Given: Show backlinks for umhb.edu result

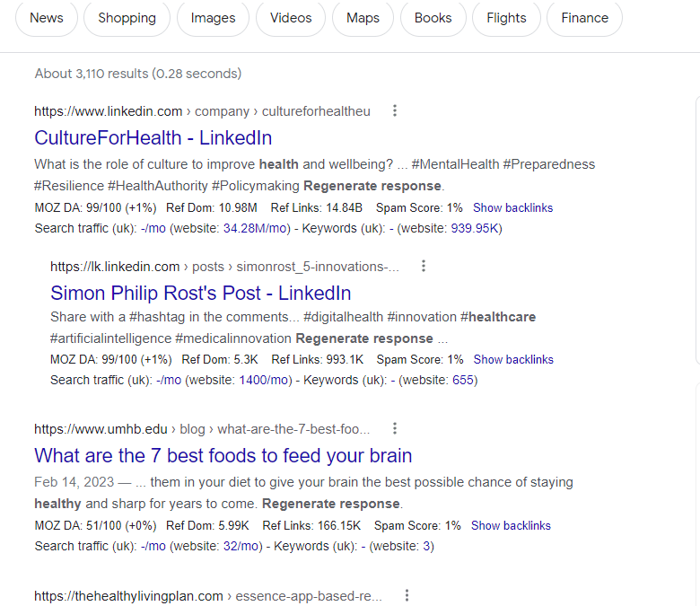Looking at the screenshot, I should [x=511, y=525].
